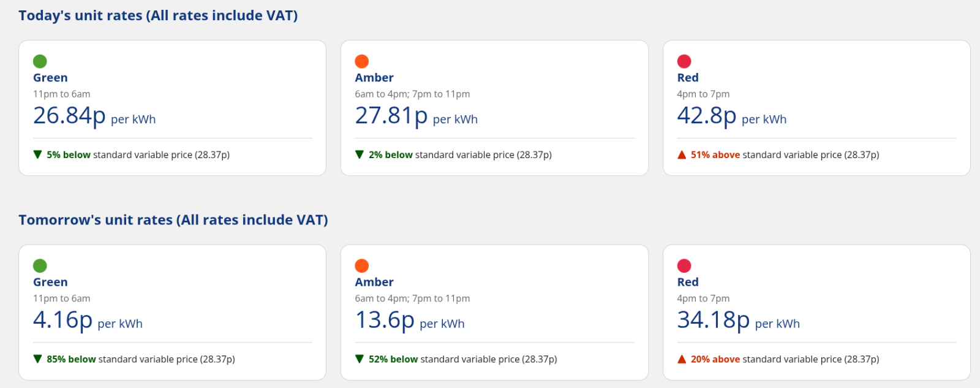Click the Tomorrow's unit rates heading
980x388 pixels.
point(173,220)
